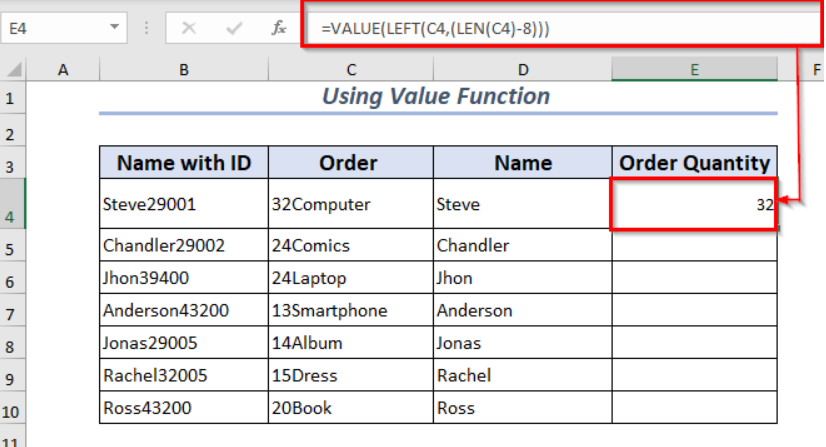Select cell with Chandler29002
The width and height of the screenshot is (826, 447).
pyautogui.click(x=183, y=246)
